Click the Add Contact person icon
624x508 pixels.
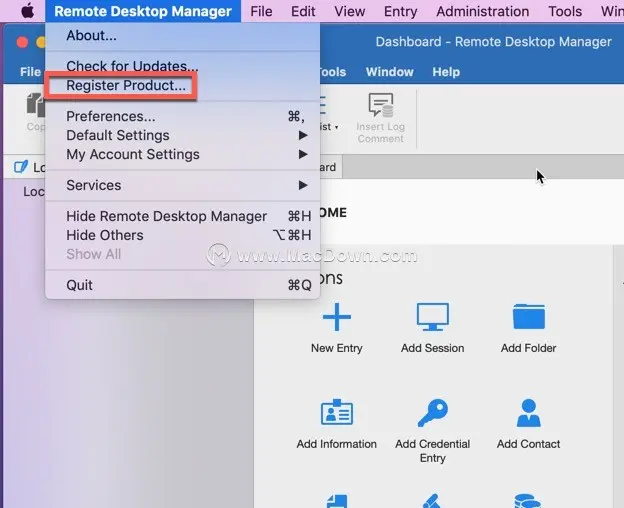[x=528, y=413]
